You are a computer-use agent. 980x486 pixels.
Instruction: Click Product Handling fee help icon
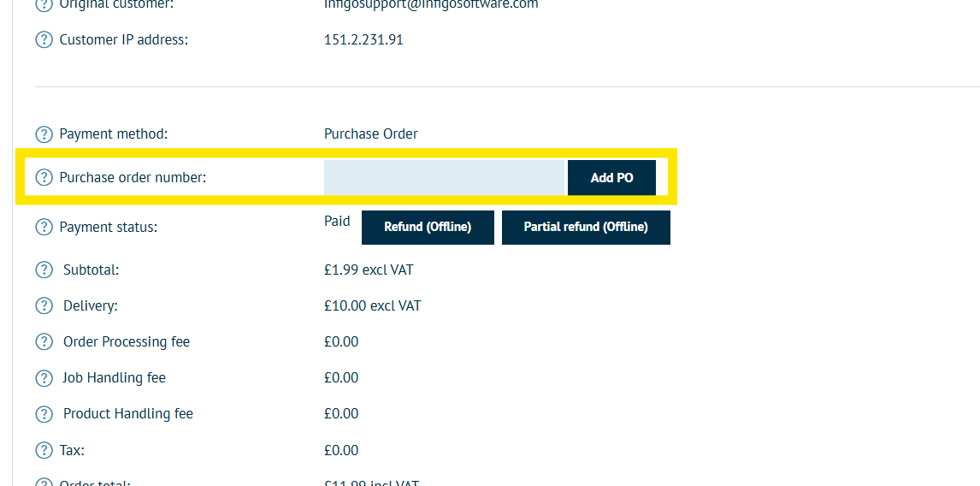pyautogui.click(x=44, y=414)
